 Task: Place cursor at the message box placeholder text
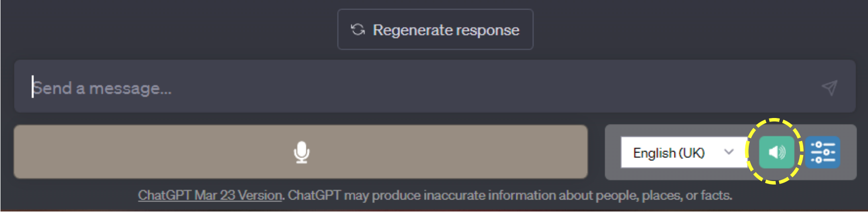pos(102,88)
